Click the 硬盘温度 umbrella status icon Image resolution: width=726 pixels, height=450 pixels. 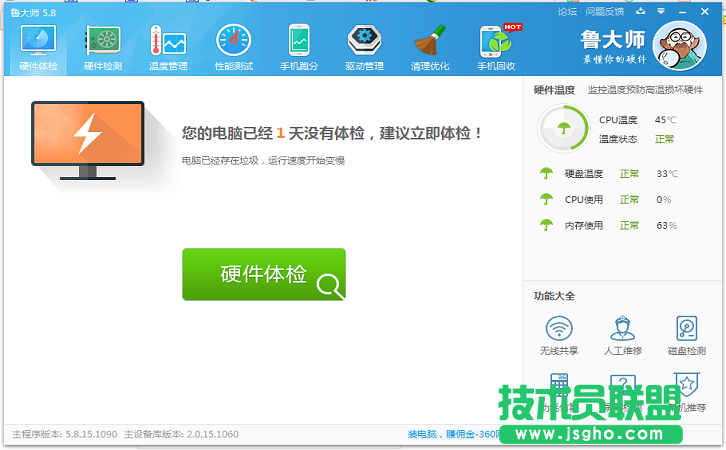(x=546, y=174)
